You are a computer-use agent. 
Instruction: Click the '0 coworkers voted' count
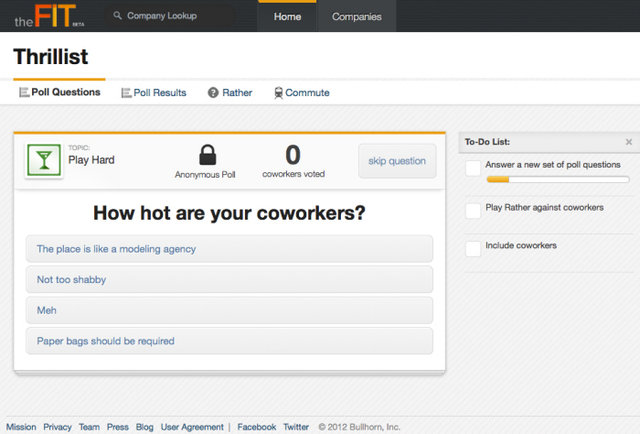293,161
